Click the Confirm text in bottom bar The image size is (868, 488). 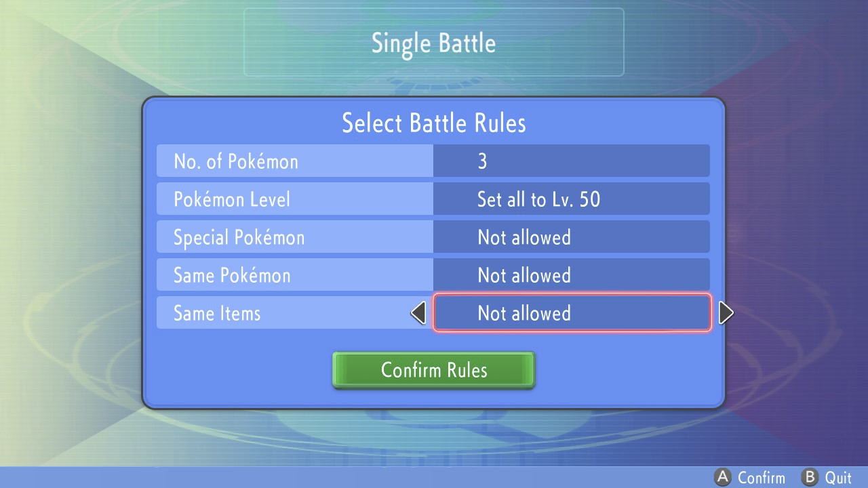pyautogui.click(x=761, y=478)
